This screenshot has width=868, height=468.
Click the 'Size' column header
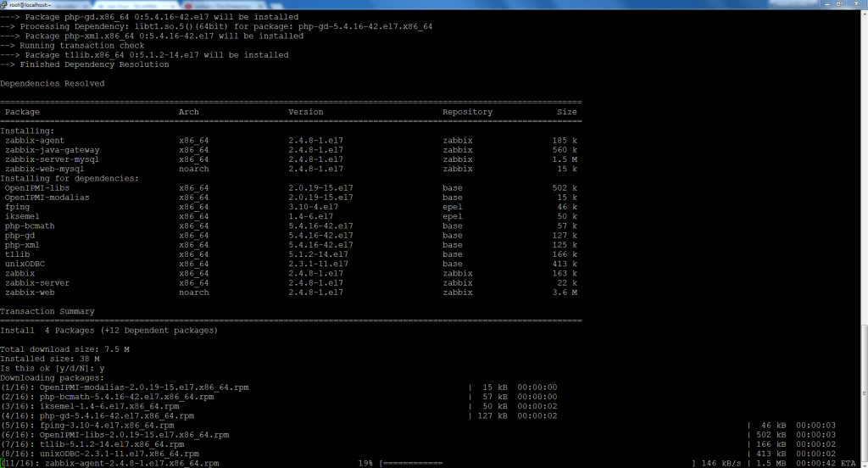tap(567, 112)
